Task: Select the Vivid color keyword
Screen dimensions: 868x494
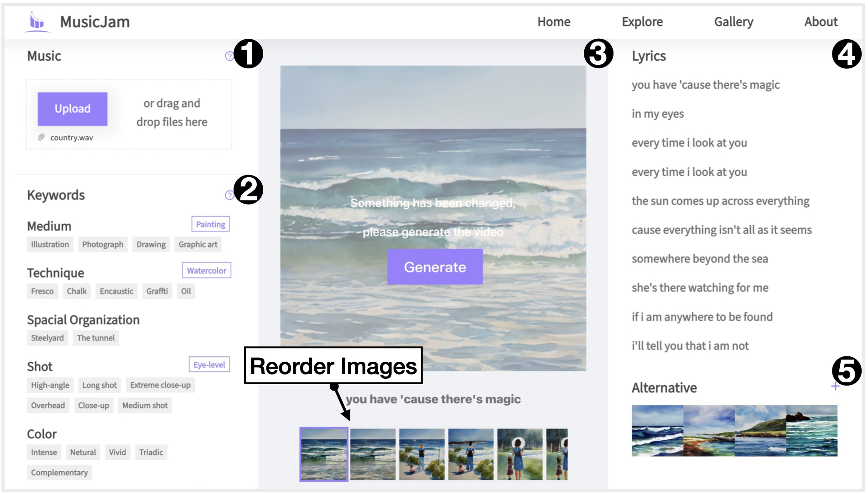Action: pyautogui.click(x=117, y=452)
